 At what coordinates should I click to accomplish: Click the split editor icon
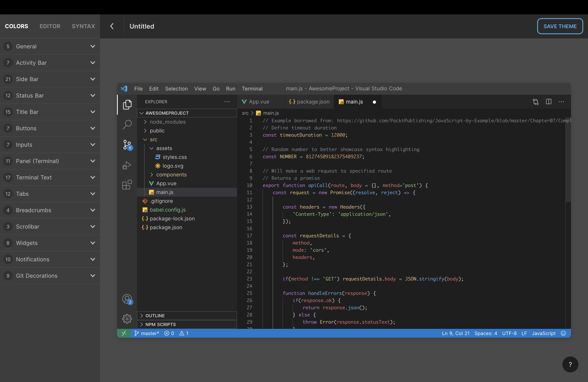[x=548, y=102]
